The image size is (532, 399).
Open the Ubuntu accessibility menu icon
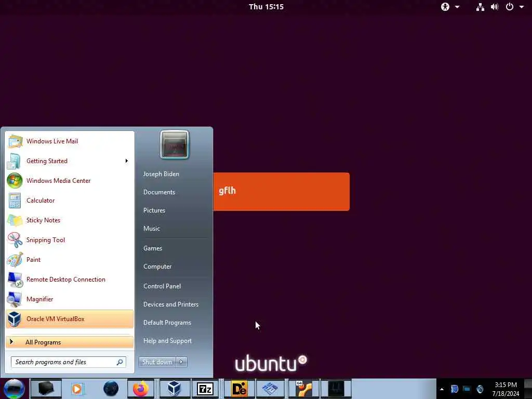pos(445,7)
